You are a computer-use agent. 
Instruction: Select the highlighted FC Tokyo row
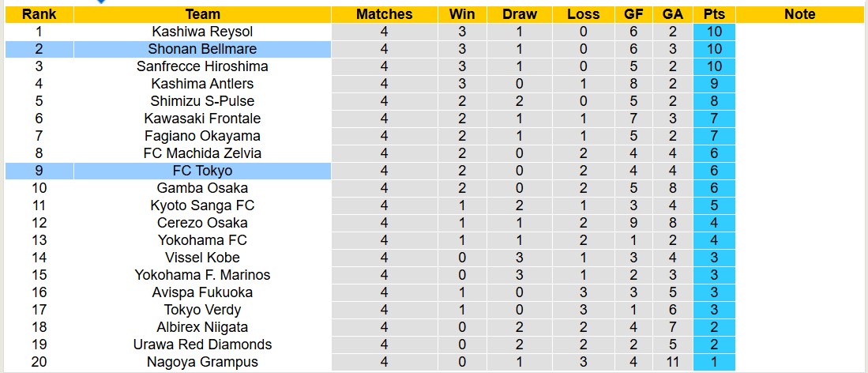(202, 171)
